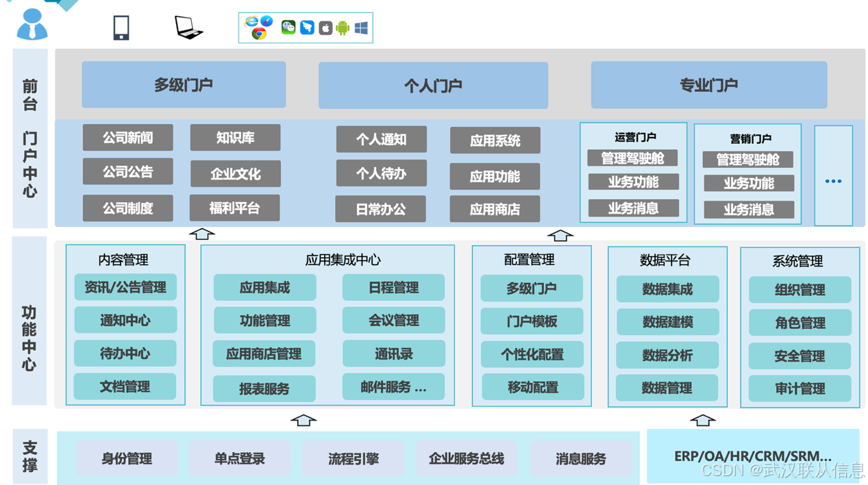Click the 企业文化 block
Viewport: 868px width, 485px height.
click(x=235, y=174)
